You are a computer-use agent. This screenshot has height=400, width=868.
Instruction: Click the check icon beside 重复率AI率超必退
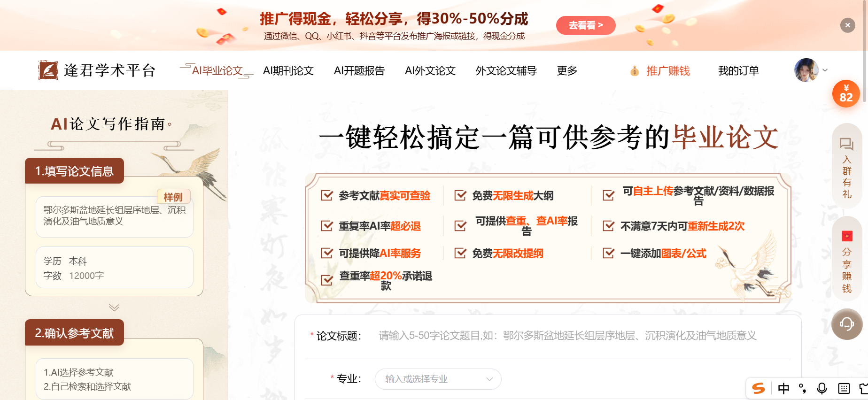(x=327, y=226)
